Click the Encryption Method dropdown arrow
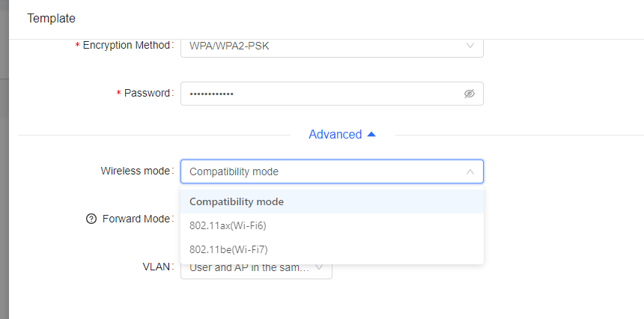This screenshot has height=319, width=644. [470, 46]
